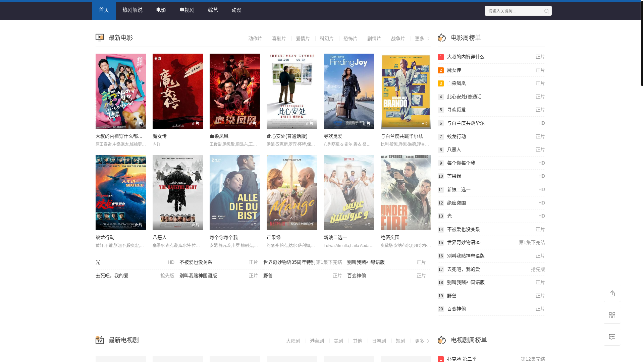Open rank 8 八恶人 in weekly chart
Screen dimensions: 644x362
(x=491, y=150)
